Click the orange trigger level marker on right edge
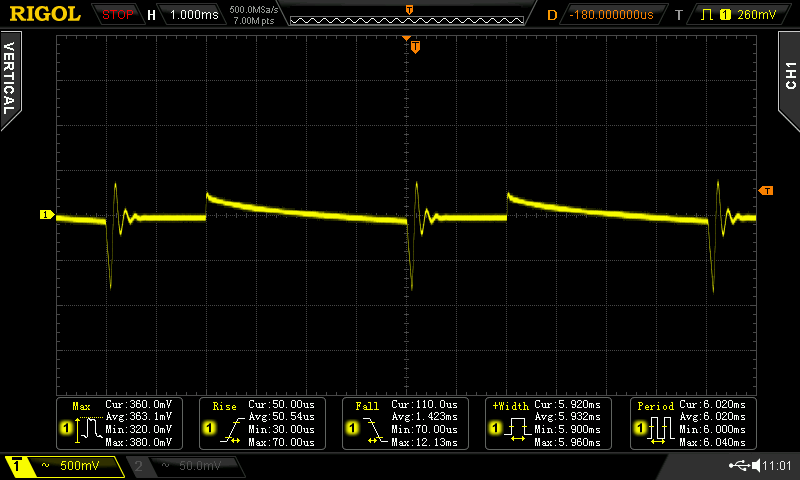Screen dimensions: 800x480 [x=766, y=190]
